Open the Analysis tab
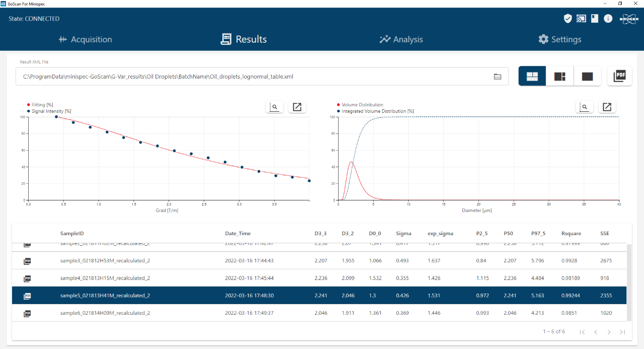Image resolution: width=644 pixels, height=349 pixels. tap(401, 39)
